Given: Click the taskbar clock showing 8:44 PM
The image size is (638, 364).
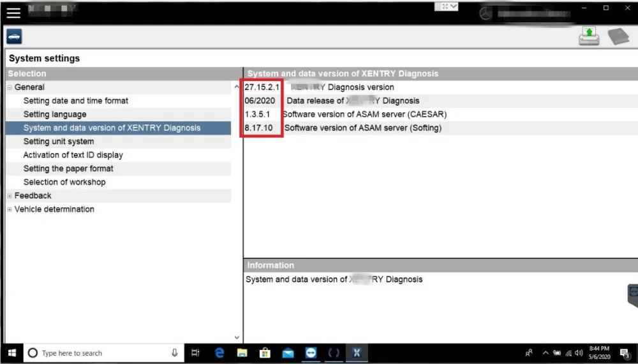Looking at the screenshot, I should (599, 353).
